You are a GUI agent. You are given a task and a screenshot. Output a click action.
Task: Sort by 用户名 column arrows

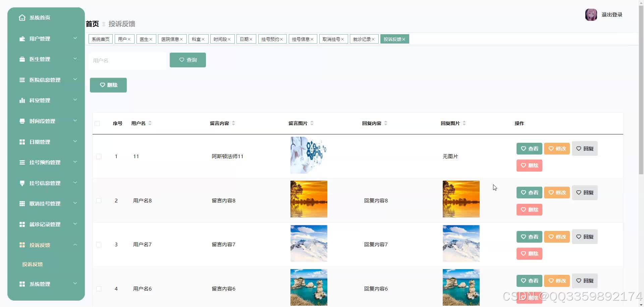(150, 123)
